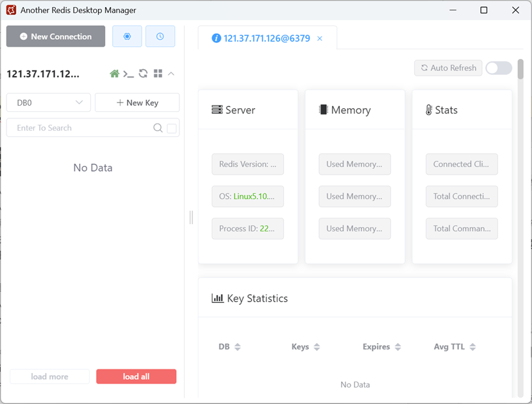
Task: Click the Stats thermometer icon
Action: pyautogui.click(x=429, y=110)
